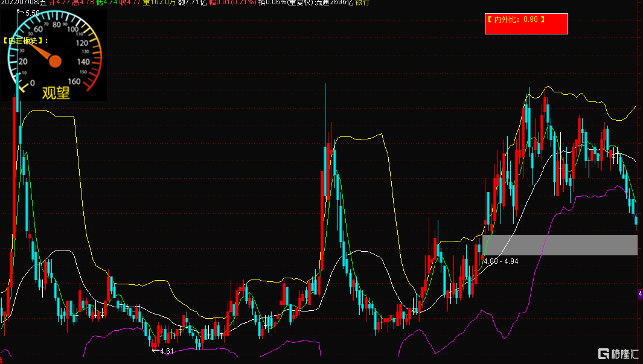Click the orange hub of the gauge needle

55,62
